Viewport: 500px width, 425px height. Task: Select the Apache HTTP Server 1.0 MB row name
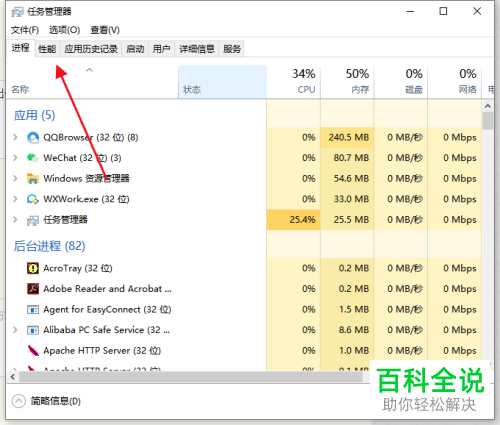[102, 350]
